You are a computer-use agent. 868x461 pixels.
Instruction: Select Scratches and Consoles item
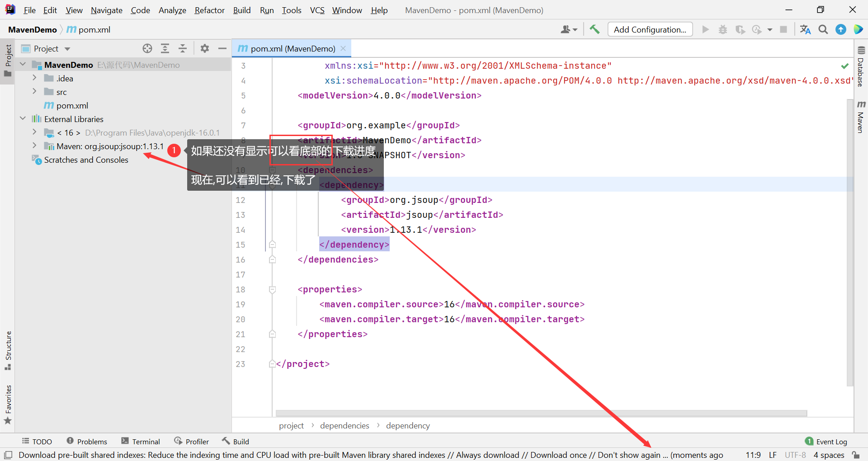pyautogui.click(x=86, y=160)
